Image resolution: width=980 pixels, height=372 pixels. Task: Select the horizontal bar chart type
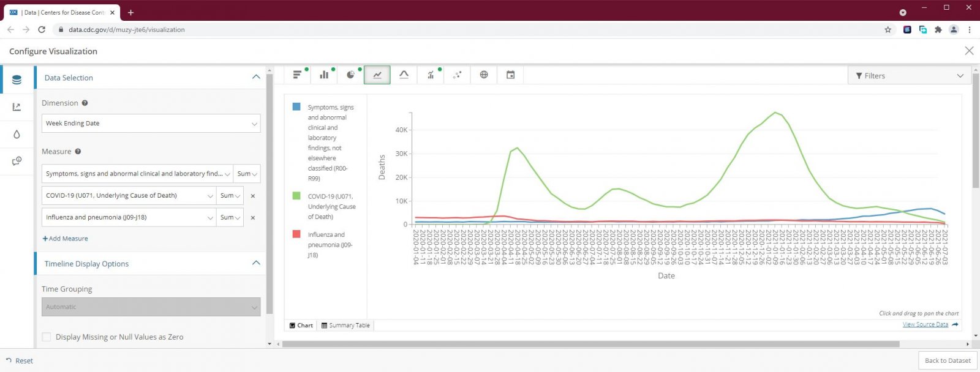pyautogui.click(x=297, y=75)
